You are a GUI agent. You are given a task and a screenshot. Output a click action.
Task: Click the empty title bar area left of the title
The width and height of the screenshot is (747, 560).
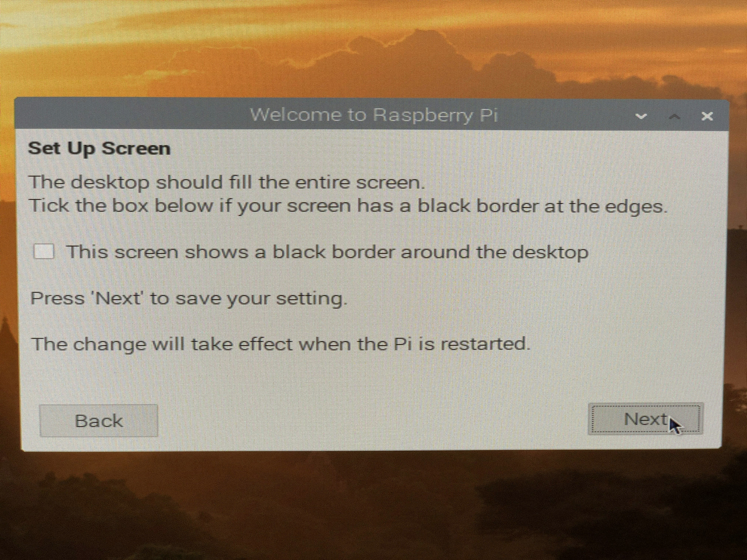132,115
